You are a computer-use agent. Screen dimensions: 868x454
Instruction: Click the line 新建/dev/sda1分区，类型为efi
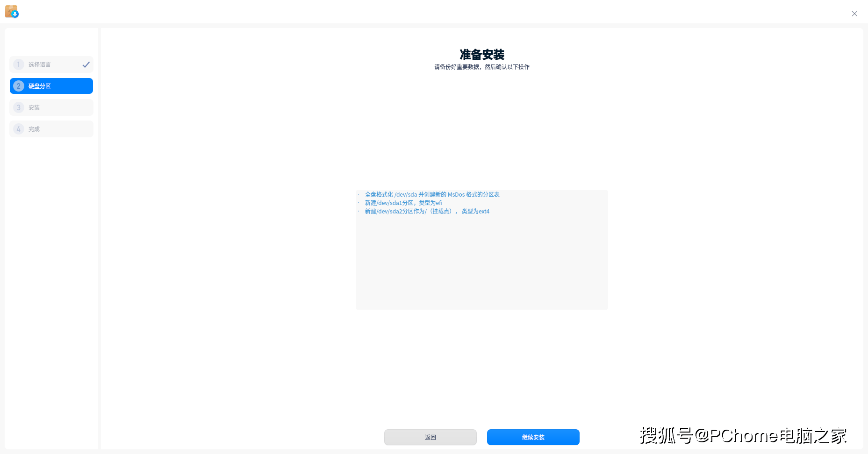[x=403, y=203]
